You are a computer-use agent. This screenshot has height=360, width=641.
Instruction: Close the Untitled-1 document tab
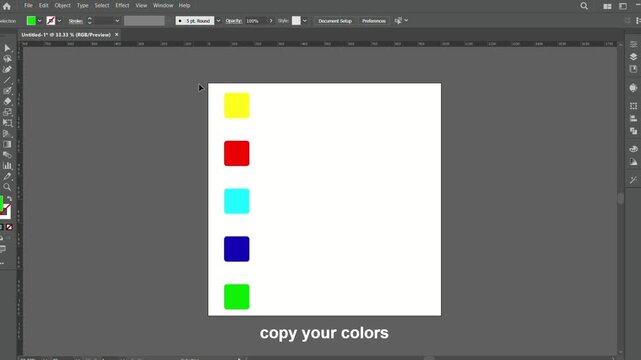click(x=117, y=35)
